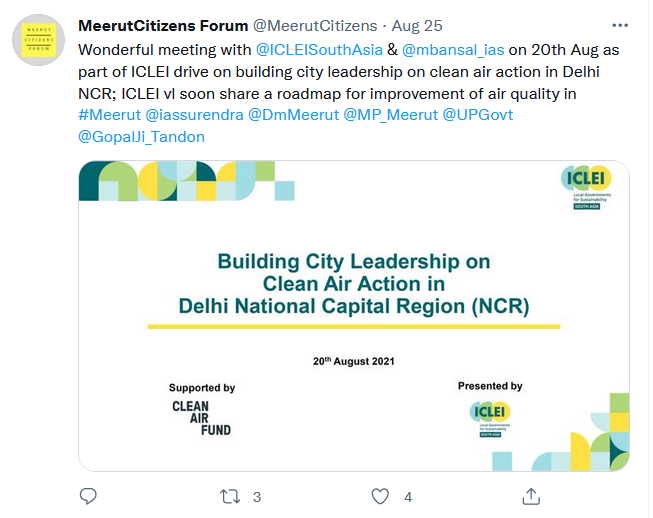Open the Aug 25 tweet timestamp
This screenshot has width=653, height=518.
point(417,26)
